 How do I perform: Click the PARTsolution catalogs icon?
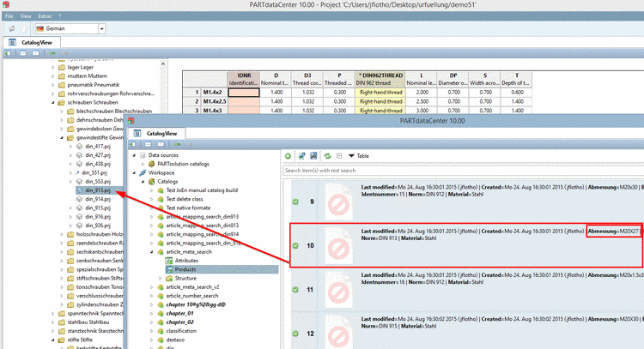(x=151, y=163)
